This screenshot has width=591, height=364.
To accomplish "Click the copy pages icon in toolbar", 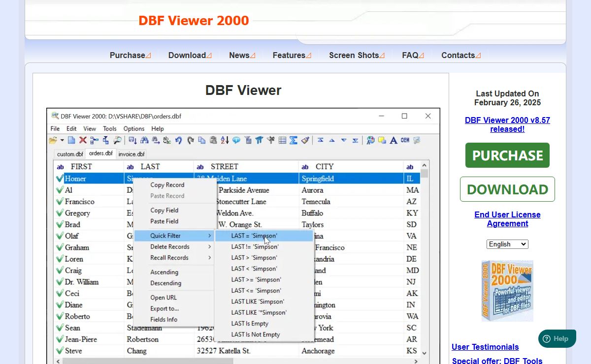I will 201,140.
